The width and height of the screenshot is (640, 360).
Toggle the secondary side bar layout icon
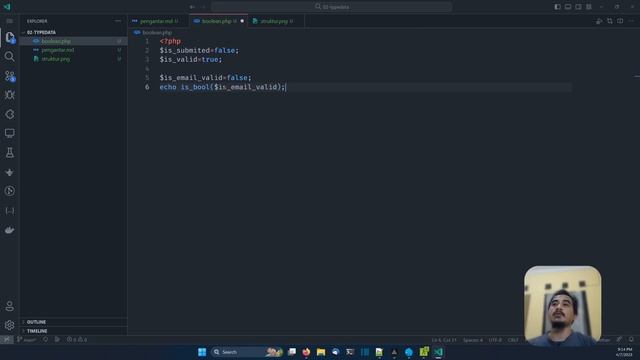578,7
